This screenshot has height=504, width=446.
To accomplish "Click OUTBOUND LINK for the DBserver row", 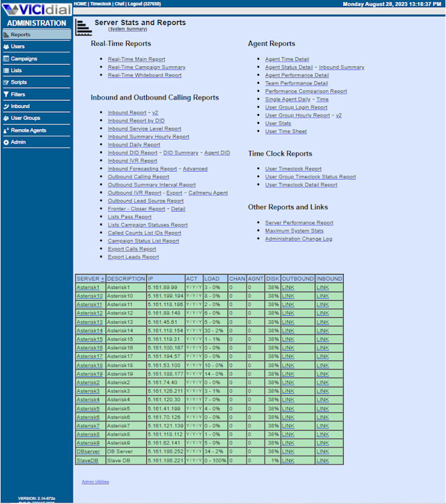I will 288,452.
